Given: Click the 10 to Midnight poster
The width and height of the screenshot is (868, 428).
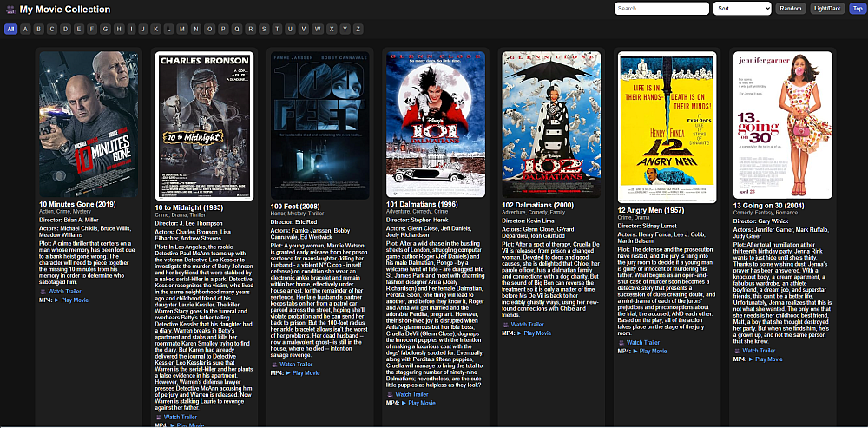Looking at the screenshot, I should pyautogui.click(x=204, y=126).
